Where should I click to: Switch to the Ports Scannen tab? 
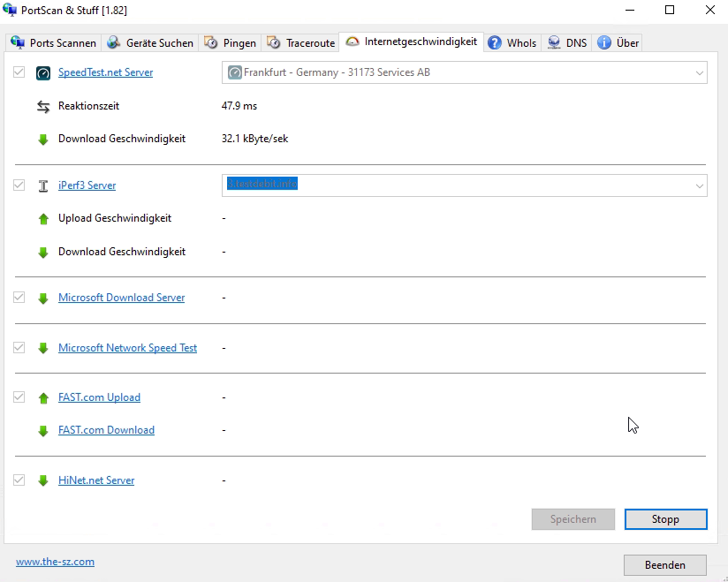click(53, 42)
